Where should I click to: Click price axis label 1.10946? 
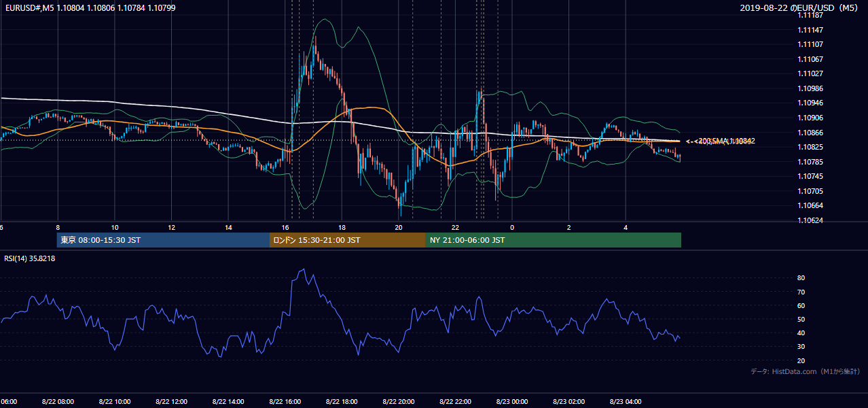coord(810,103)
